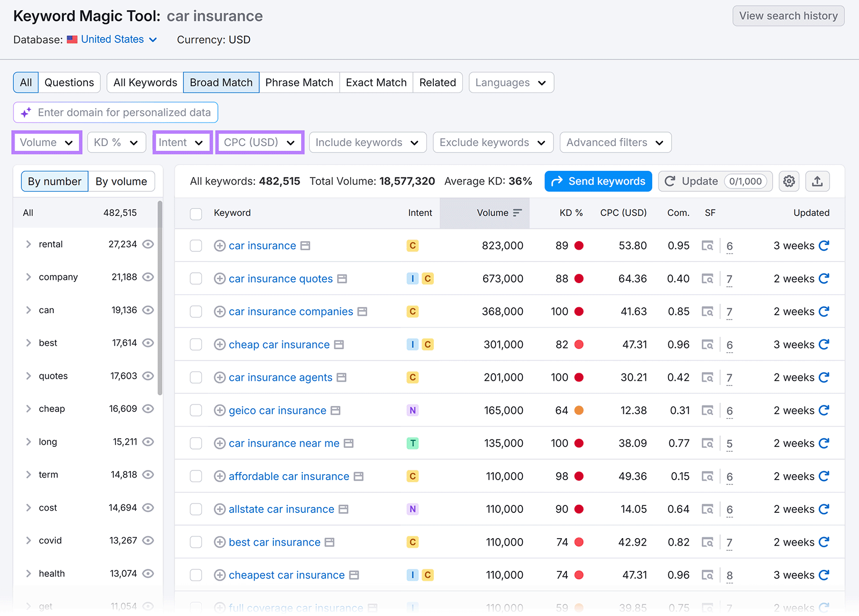Click the Volume column sort icon
This screenshot has width=859, height=616.
[517, 213]
